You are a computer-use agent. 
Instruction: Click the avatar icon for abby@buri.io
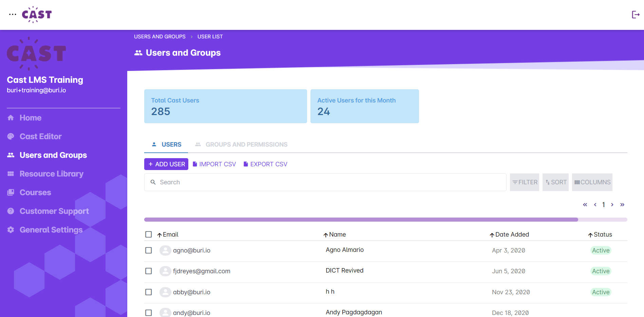165,292
